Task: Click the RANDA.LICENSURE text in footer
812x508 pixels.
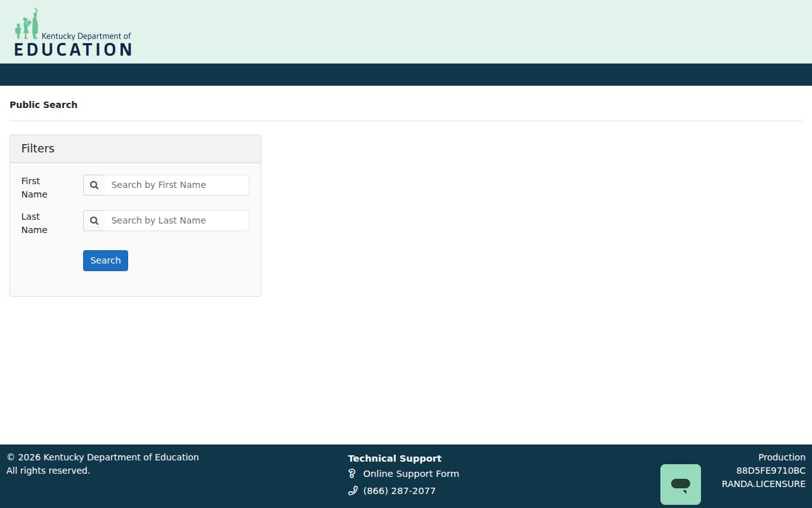Action: [x=763, y=484]
